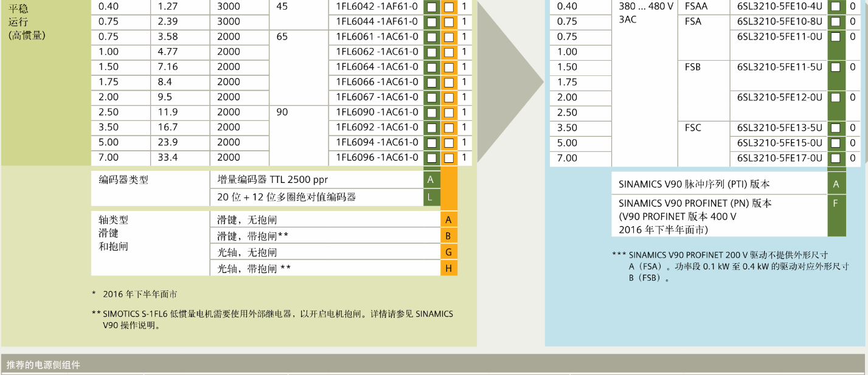868x375 pixels.
Task: Select the orange checkbox for 1FL6094-1AC61-0
Action: coord(449,143)
